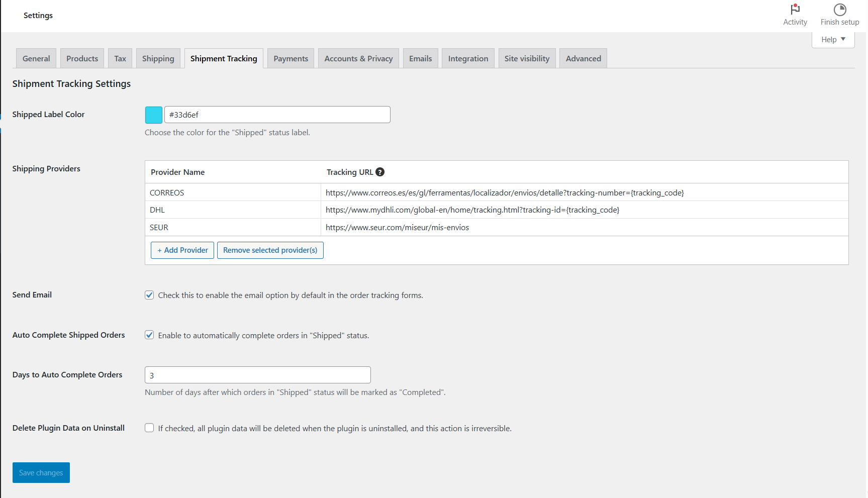
Task: Click the Tracking URL column header text
Action: click(x=350, y=172)
